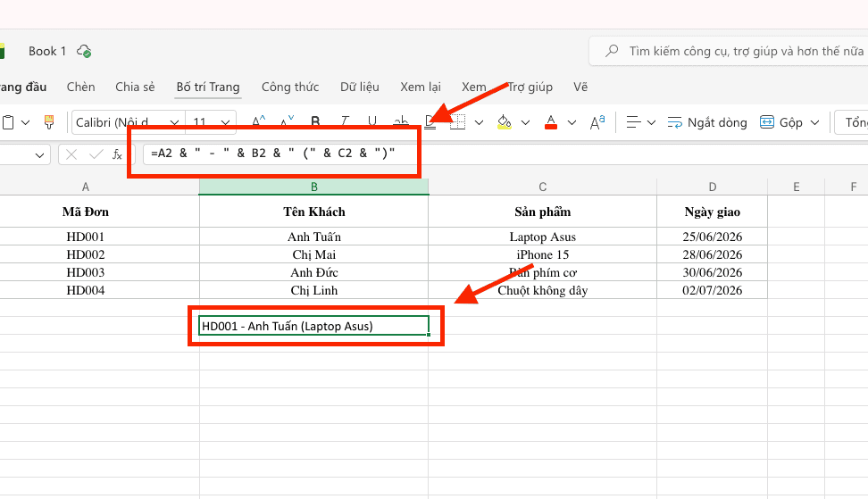This screenshot has width=868, height=499.
Task: Expand the Gộp merge dropdown arrow
Action: (814, 122)
